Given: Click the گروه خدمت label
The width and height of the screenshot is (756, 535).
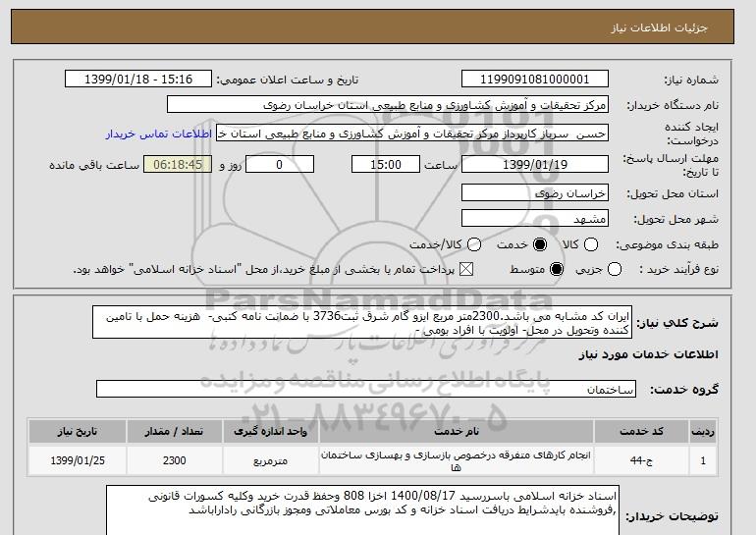Looking at the screenshot, I should 683,390.
